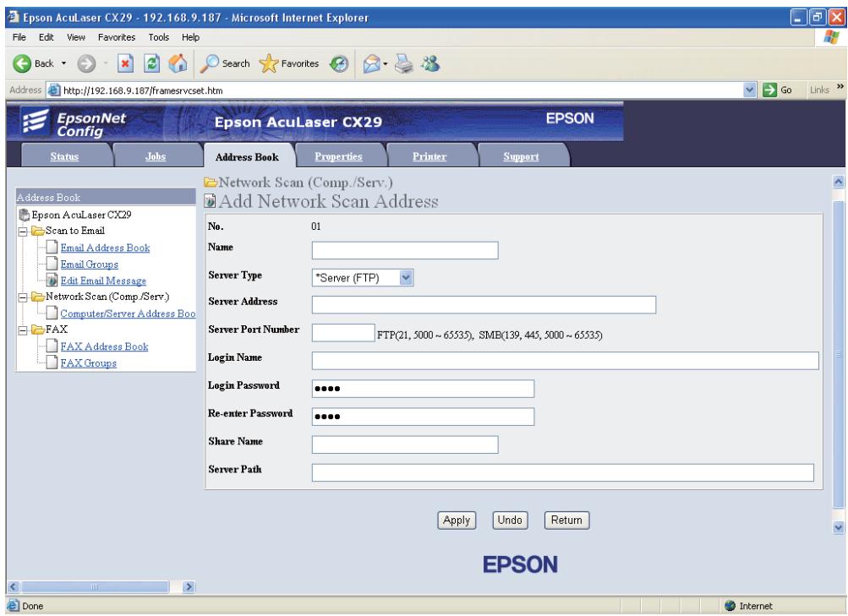848x616 pixels.
Task: Click the Network Scan folder icon in tree
Action: pos(37,297)
